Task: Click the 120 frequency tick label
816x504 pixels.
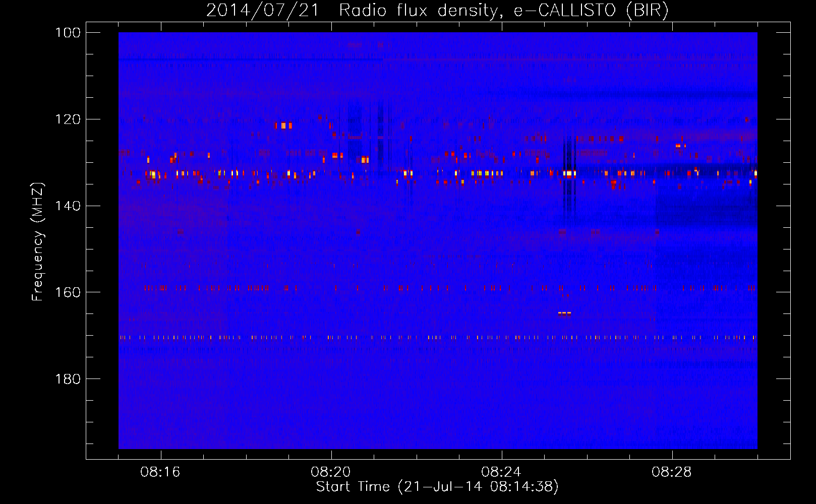Action: pos(68,119)
